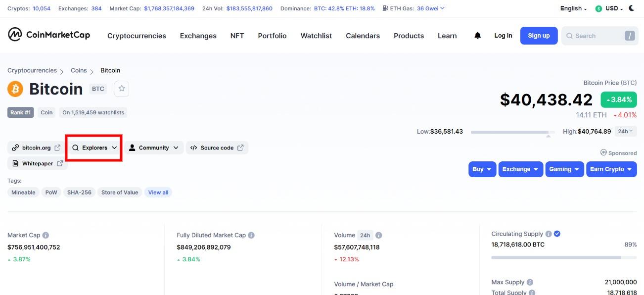This screenshot has height=295, width=644.
Task: Click info icon next to Fully Diluted Market Cap
Action: [251, 236]
